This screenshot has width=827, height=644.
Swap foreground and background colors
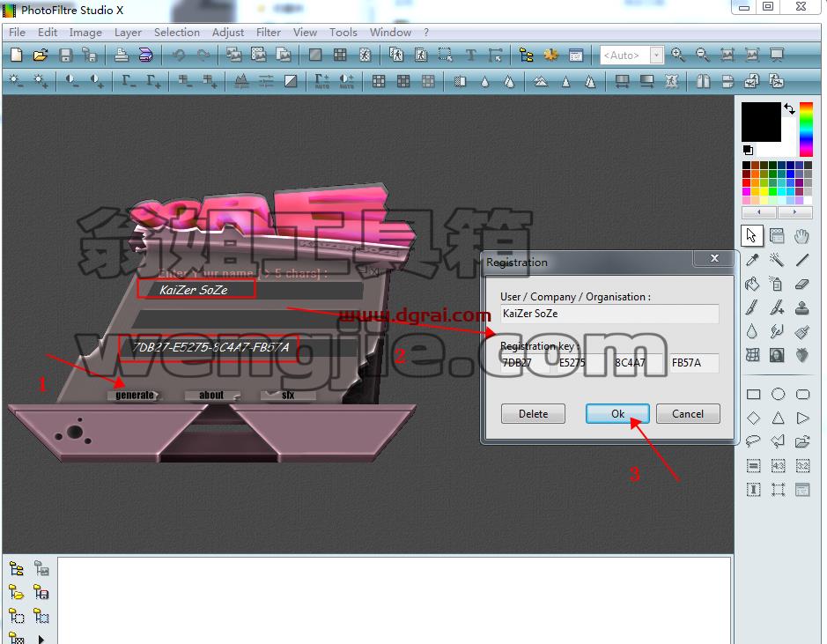789,108
